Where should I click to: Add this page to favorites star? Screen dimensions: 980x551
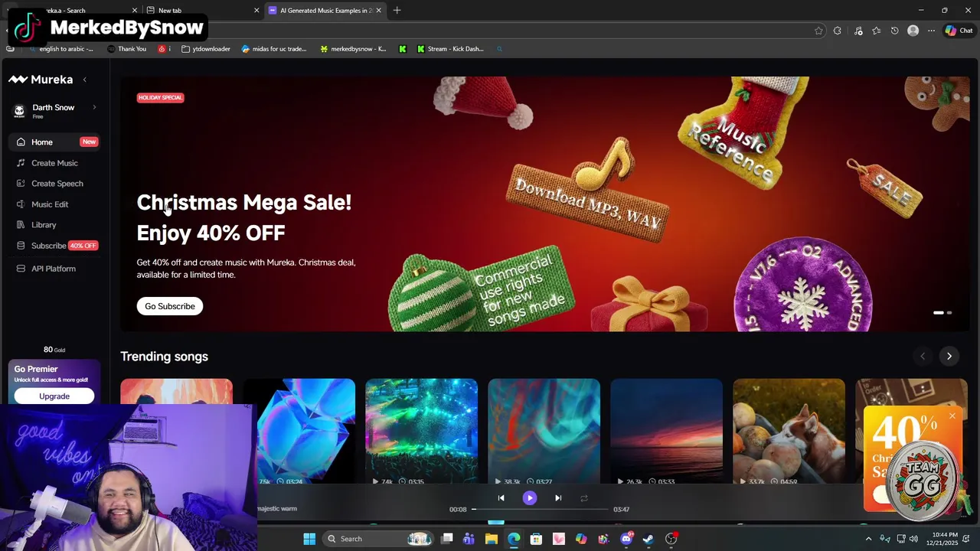pyautogui.click(x=818, y=31)
